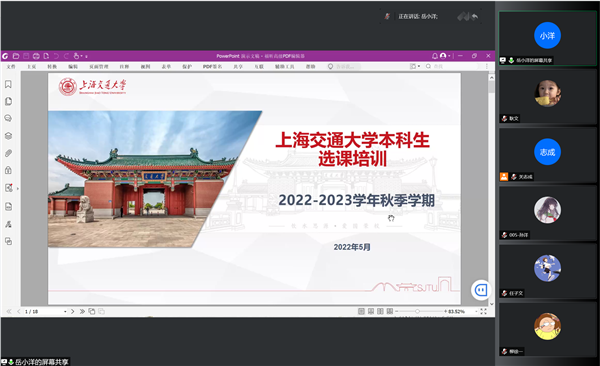This screenshot has height=366, width=600.
Task: Open the layers panel icon
Action: pos(8,136)
